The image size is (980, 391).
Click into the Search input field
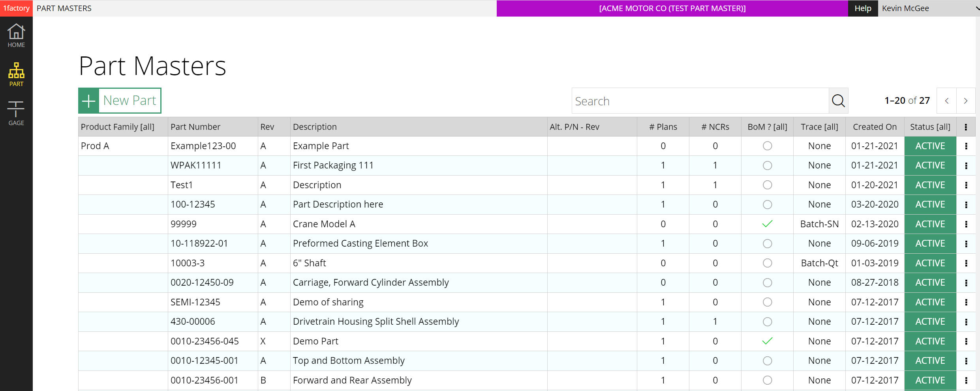tap(700, 101)
